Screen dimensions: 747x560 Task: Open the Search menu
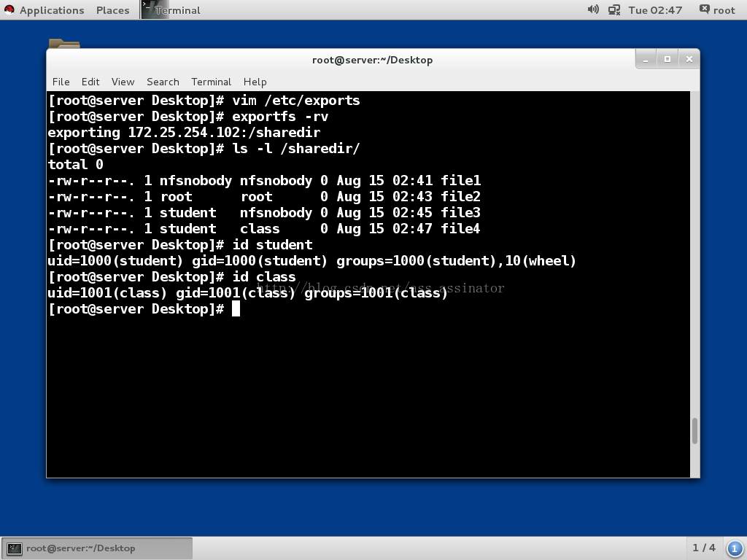pos(163,82)
